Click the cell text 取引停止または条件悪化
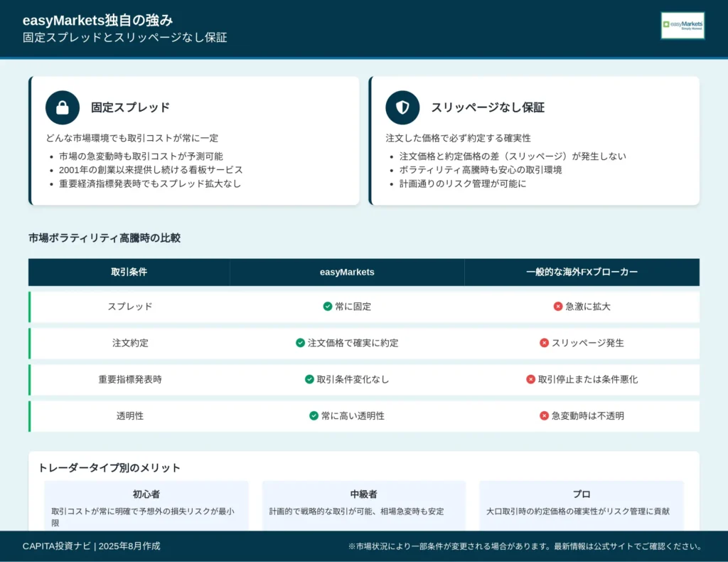This screenshot has height=562, width=728. pyautogui.click(x=588, y=379)
